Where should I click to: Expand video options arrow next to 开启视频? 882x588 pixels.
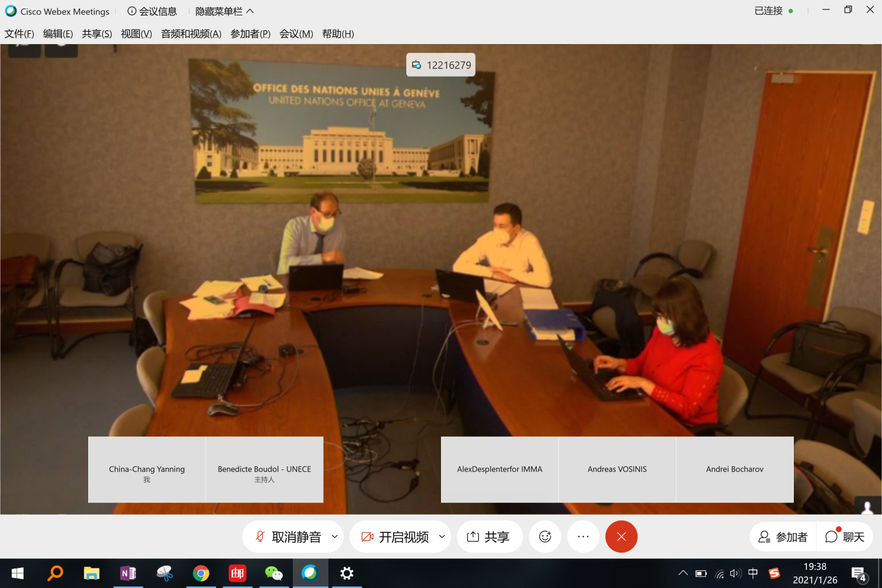click(442, 537)
